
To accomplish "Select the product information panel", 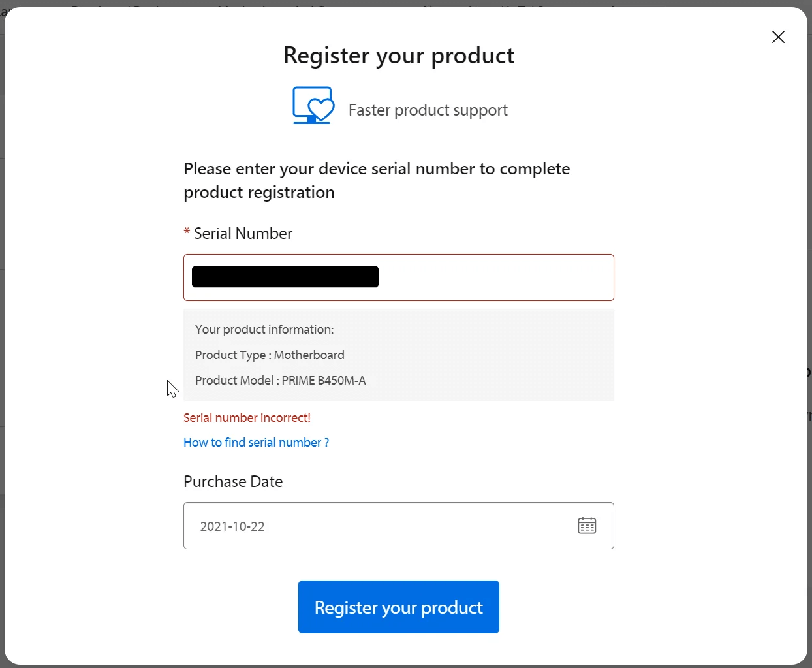I will click(x=398, y=355).
